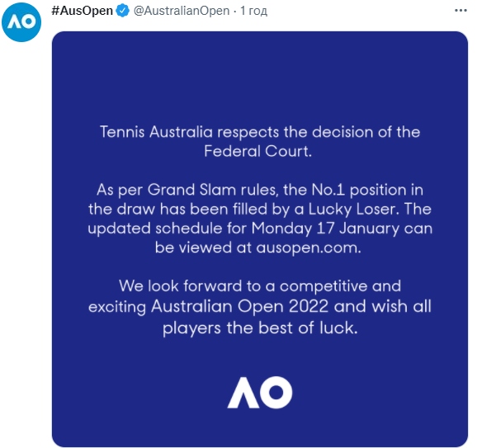Open the AO profile avatar
This screenshot has height=448, width=477.
point(21,22)
